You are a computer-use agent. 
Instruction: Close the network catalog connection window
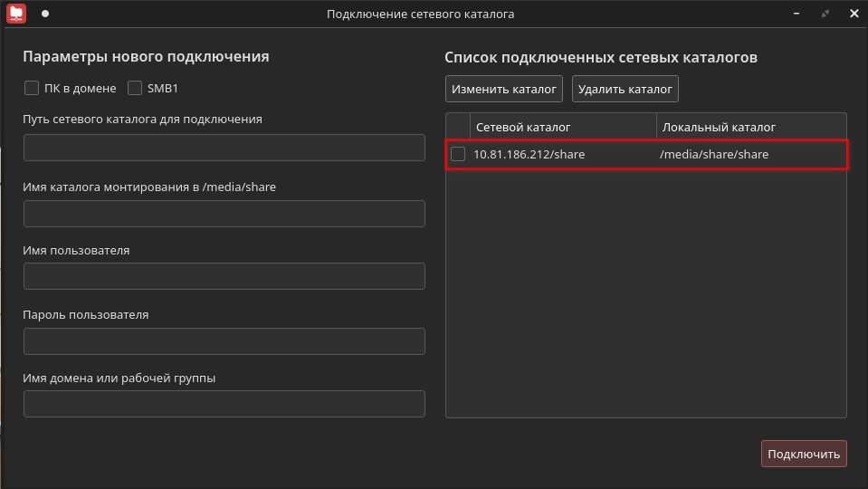tap(854, 14)
